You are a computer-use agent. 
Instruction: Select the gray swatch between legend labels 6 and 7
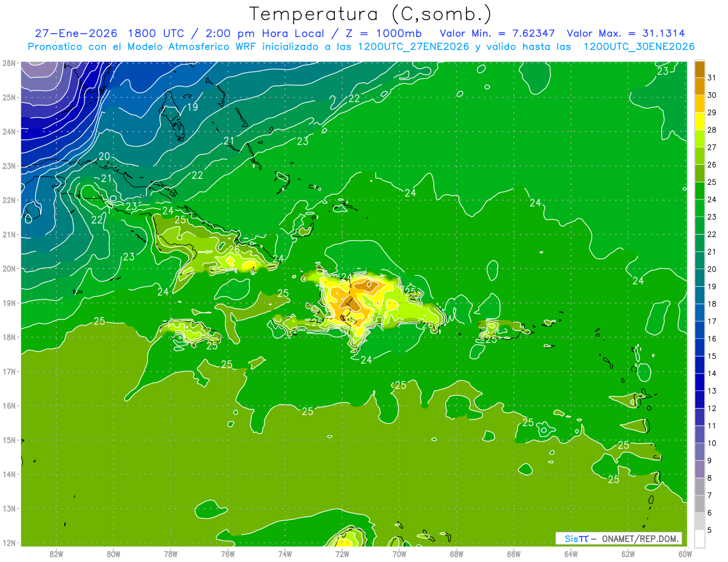(699, 504)
